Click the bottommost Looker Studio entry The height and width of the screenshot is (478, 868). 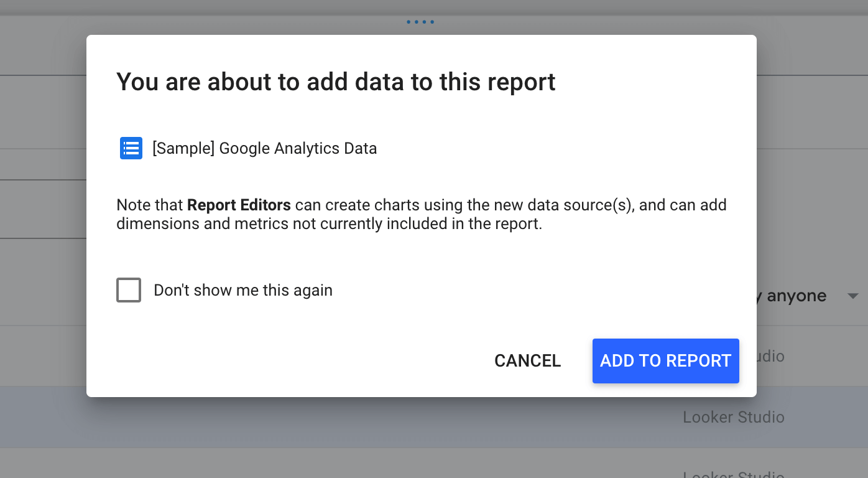733,474
